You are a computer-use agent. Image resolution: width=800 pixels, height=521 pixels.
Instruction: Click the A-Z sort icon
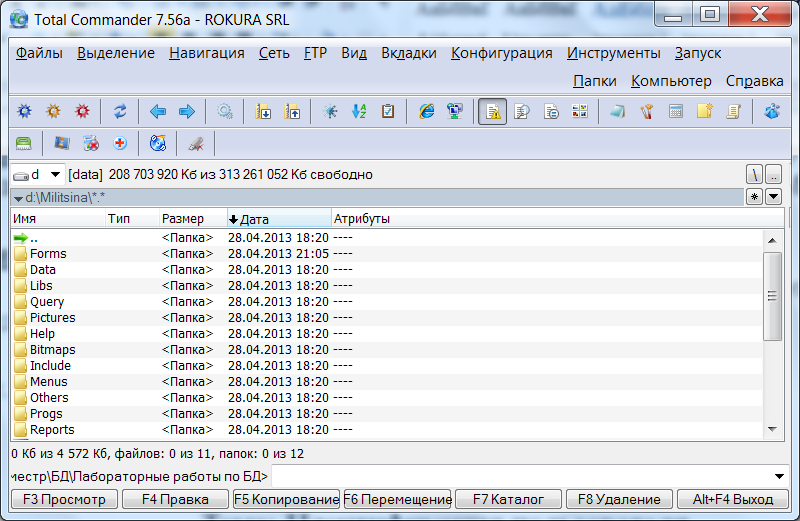coord(359,111)
